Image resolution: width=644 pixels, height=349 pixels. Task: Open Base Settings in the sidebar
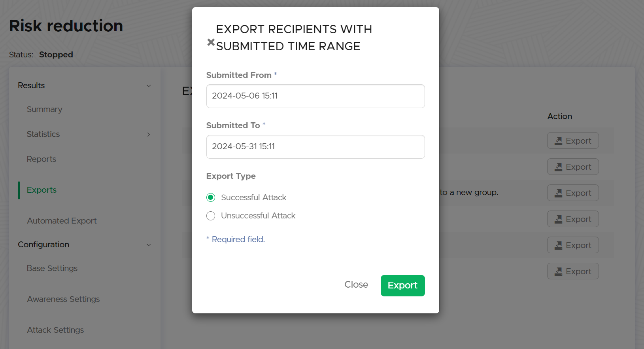tap(52, 268)
